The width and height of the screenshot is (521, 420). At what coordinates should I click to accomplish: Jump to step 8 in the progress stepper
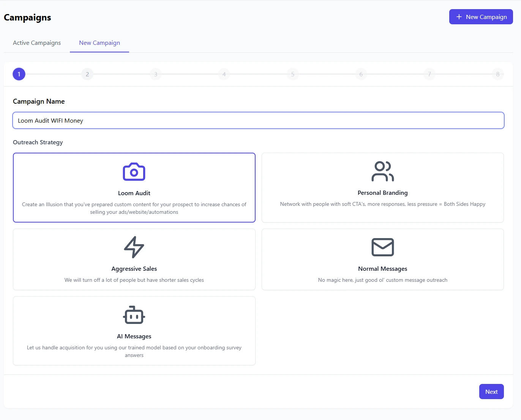click(498, 74)
